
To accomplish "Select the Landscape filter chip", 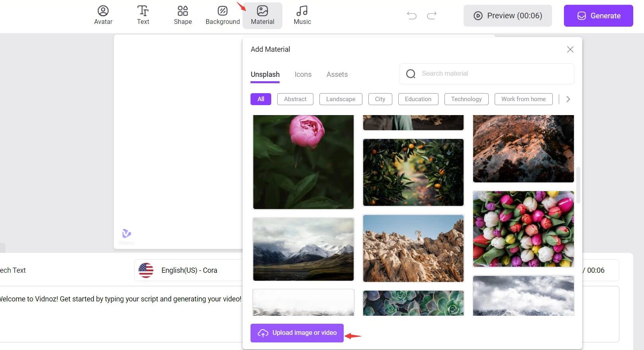I will 341,99.
